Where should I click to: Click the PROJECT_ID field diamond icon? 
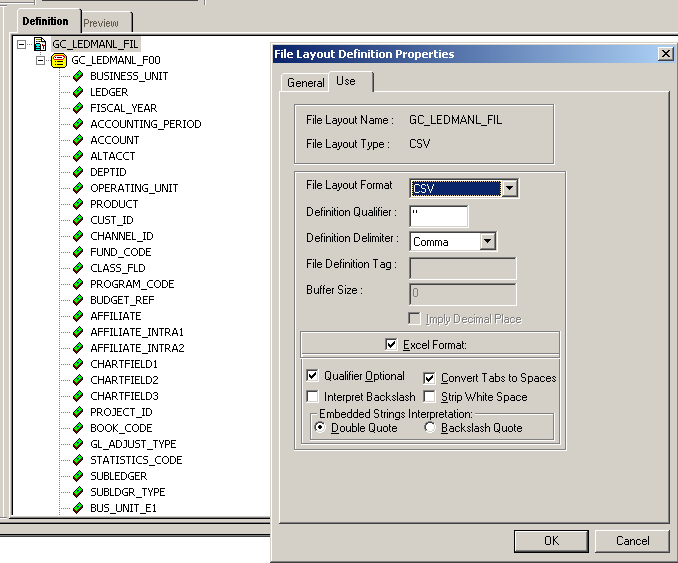[78, 412]
